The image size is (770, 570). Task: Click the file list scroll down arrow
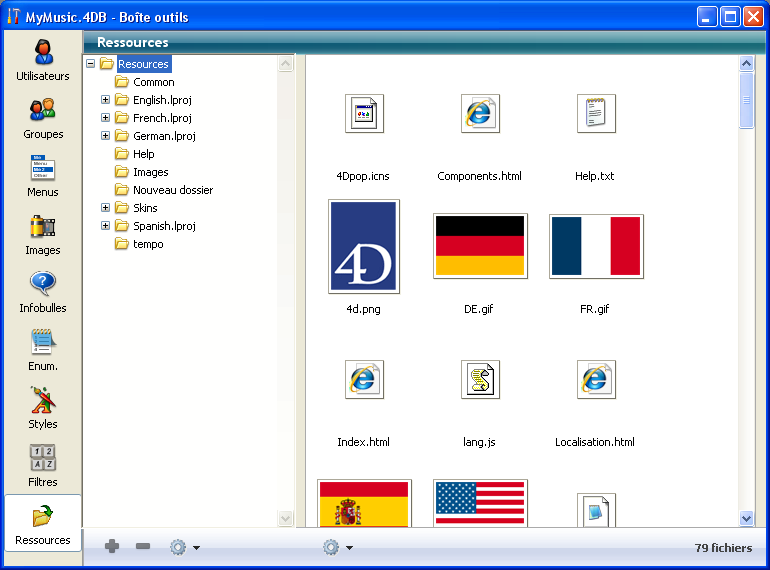point(746,518)
